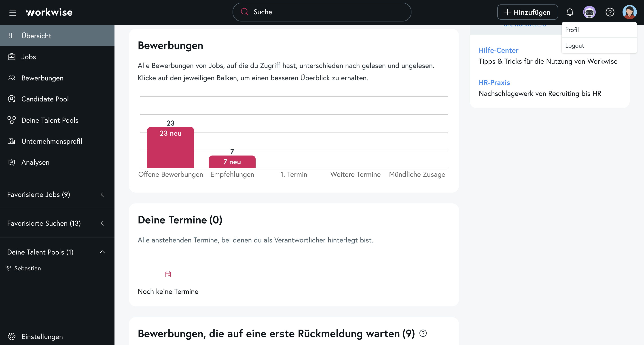The height and width of the screenshot is (345, 644).
Task: Click the notification bell icon
Action: tap(570, 12)
